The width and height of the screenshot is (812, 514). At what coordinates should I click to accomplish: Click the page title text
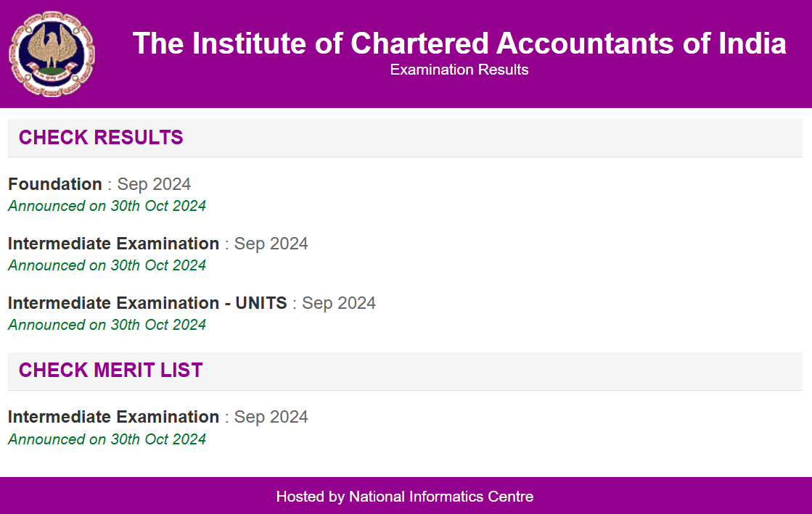point(459,43)
